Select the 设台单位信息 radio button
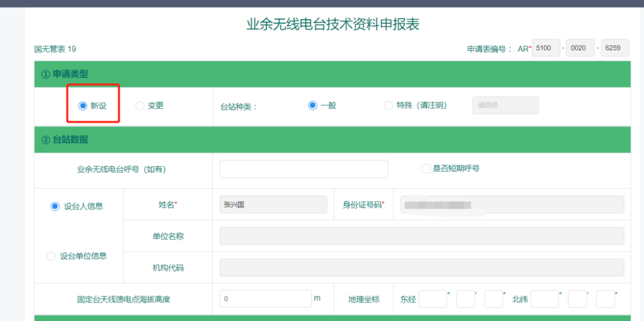 pyautogui.click(x=51, y=256)
